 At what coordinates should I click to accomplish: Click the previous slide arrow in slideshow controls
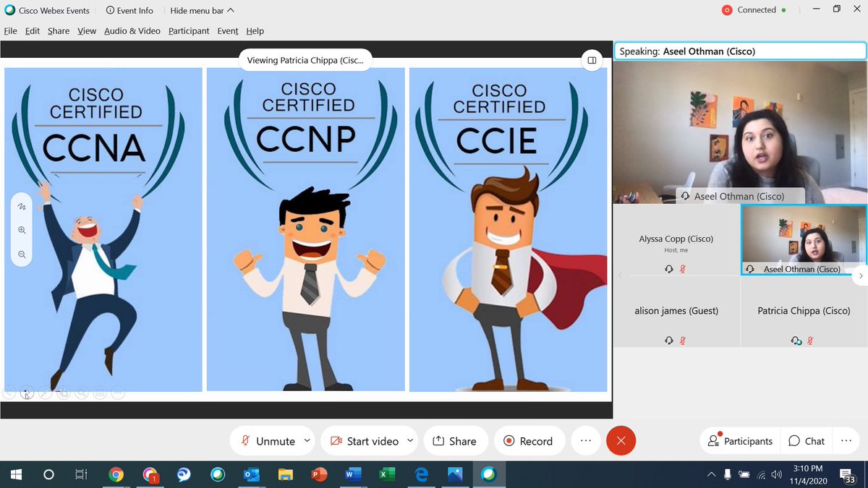9,393
